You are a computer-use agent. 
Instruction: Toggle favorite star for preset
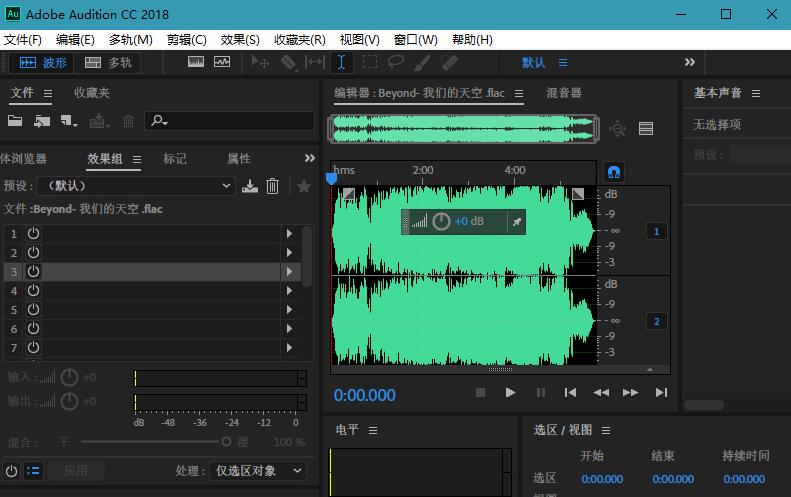point(304,186)
